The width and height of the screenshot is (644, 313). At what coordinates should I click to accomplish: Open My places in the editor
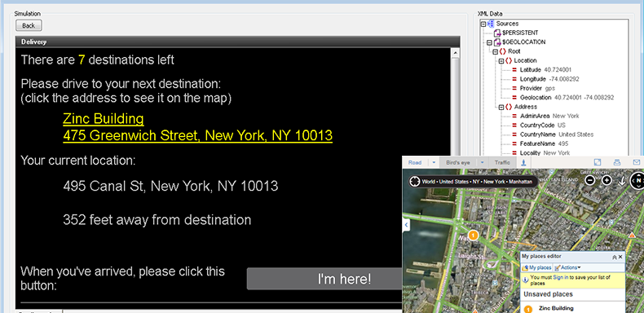click(x=537, y=267)
